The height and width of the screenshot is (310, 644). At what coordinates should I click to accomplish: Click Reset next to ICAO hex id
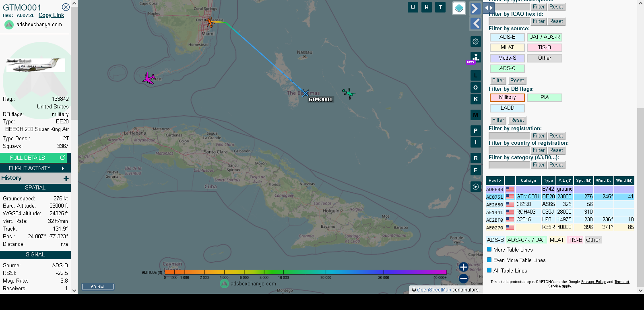pyautogui.click(x=556, y=21)
